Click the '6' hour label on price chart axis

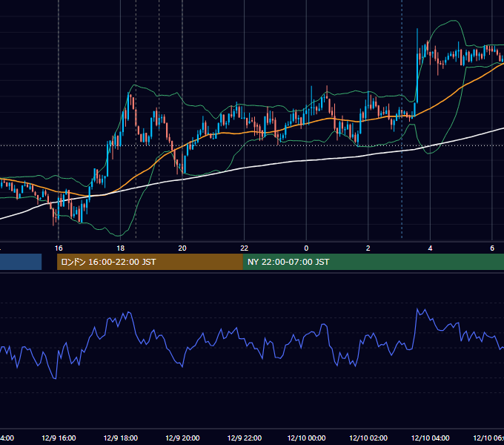tap(492, 248)
